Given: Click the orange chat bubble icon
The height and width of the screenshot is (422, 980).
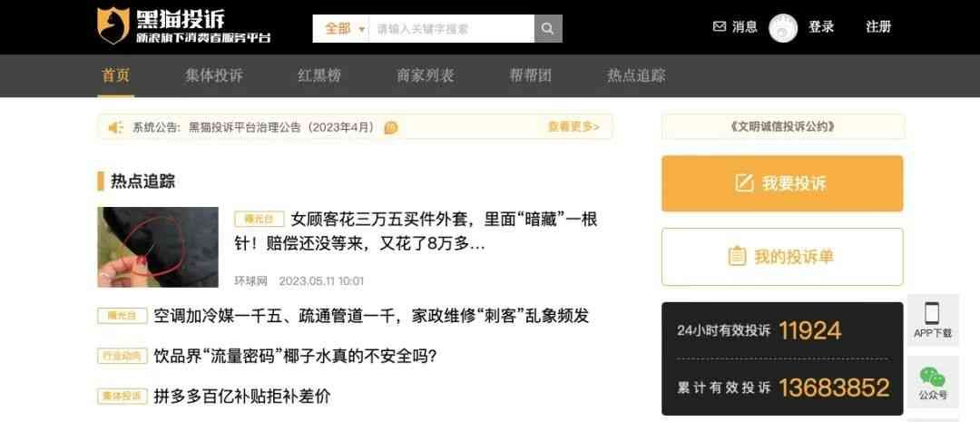Looking at the screenshot, I should click(x=390, y=128).
